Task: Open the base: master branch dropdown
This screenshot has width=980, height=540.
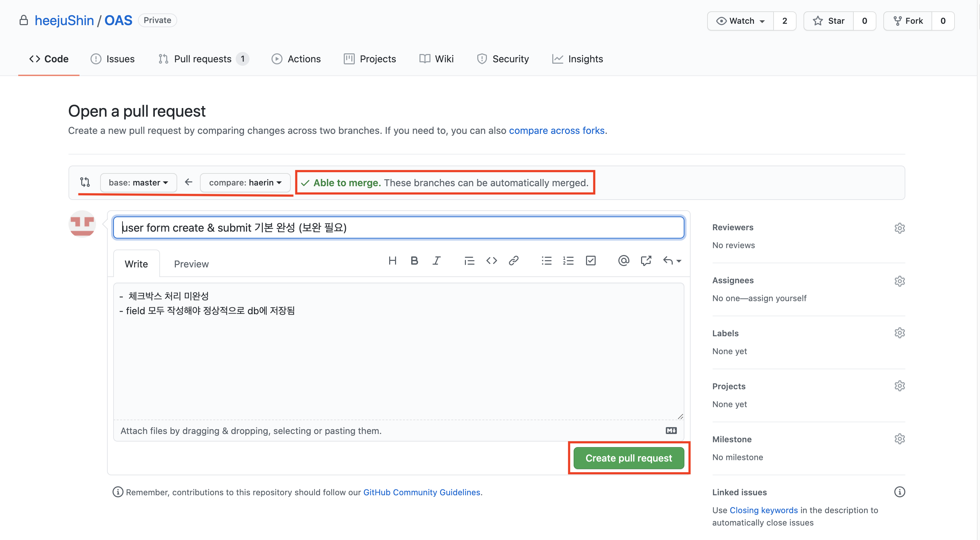Action: point(138,183)
